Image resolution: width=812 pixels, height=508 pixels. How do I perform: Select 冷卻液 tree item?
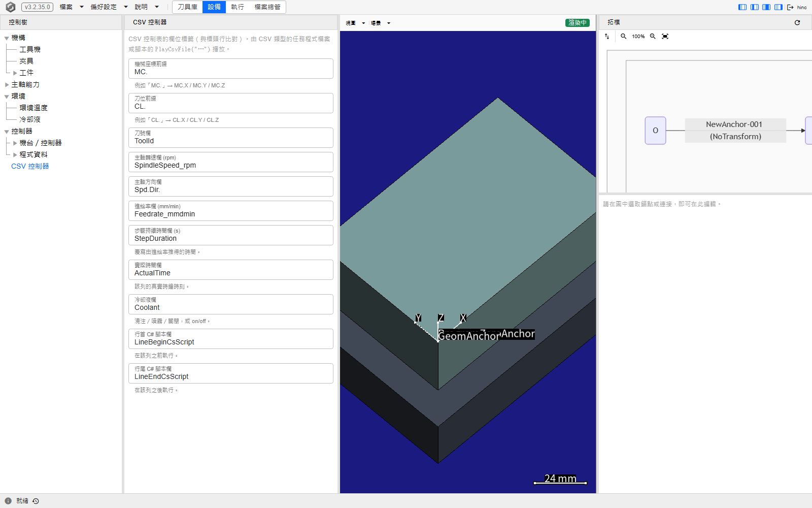30,120
